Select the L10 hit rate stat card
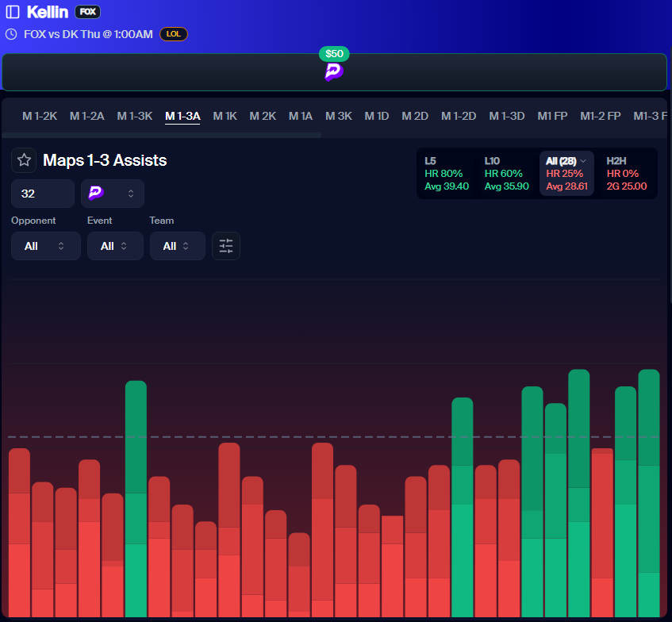The width and height of the screenshot is (672, 622). tap(506, 174)
